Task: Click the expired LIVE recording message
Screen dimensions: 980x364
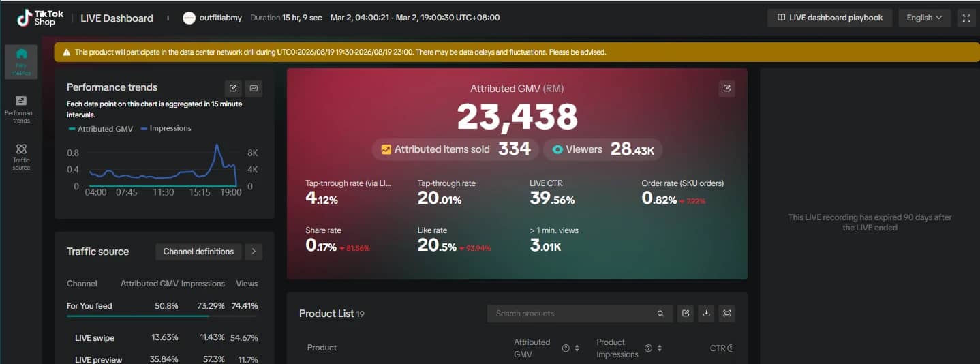Action: click(x=870, y=222)
